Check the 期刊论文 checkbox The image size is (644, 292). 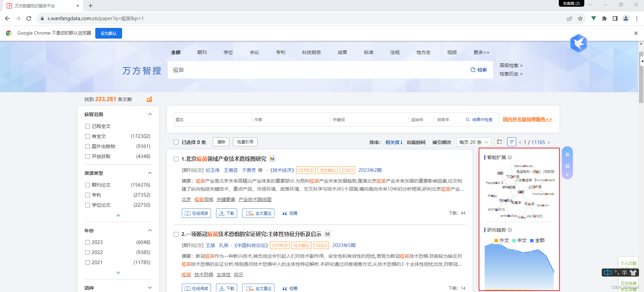point(88,185)
